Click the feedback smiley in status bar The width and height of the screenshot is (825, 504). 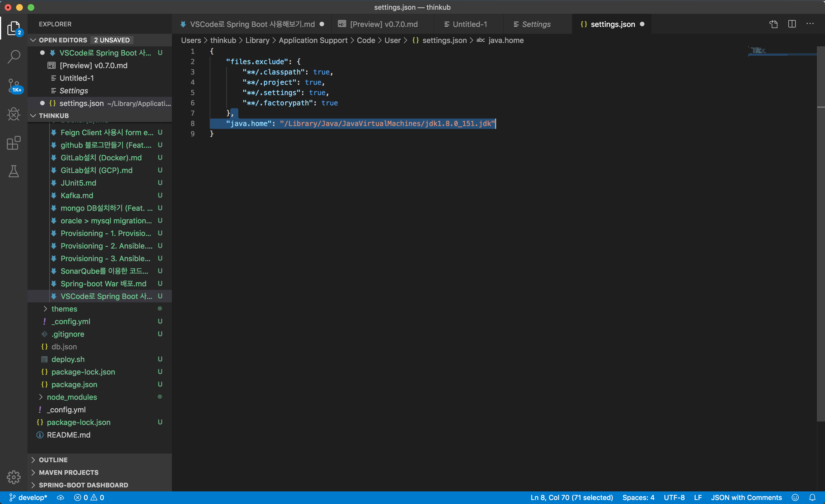[795, 497]
